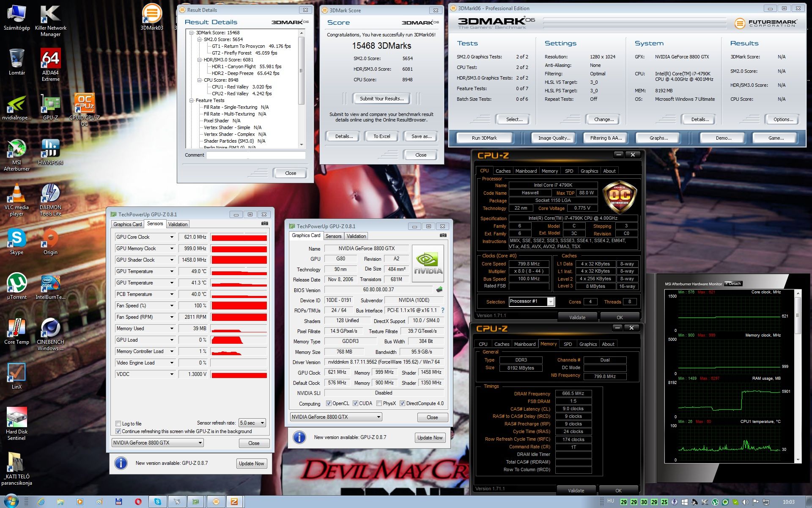Open the LinX desktop icon
812x508 pixels.
16,377
